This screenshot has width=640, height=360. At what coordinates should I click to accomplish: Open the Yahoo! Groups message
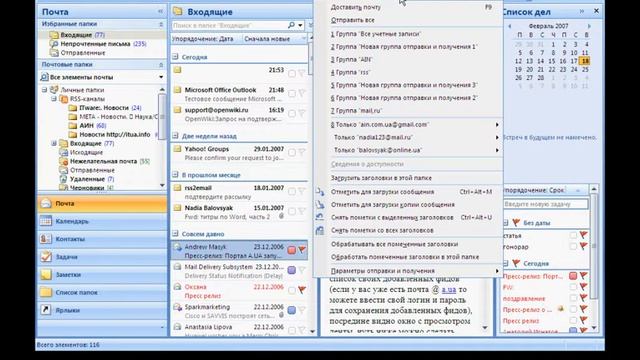point(240,153)
